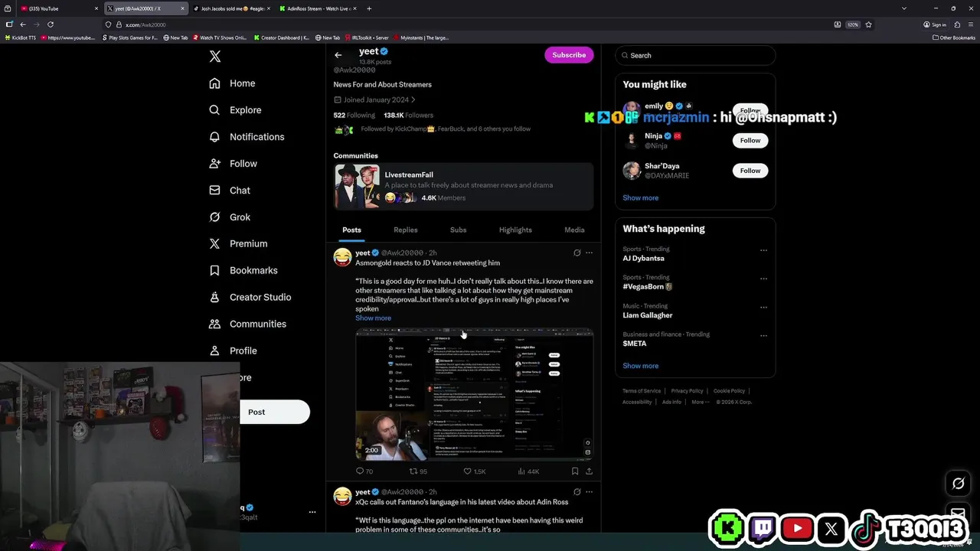This screenshot has height=551, width=980.
Task: Click Grok icon on xQc post
Action: click(x=577, y=492)
